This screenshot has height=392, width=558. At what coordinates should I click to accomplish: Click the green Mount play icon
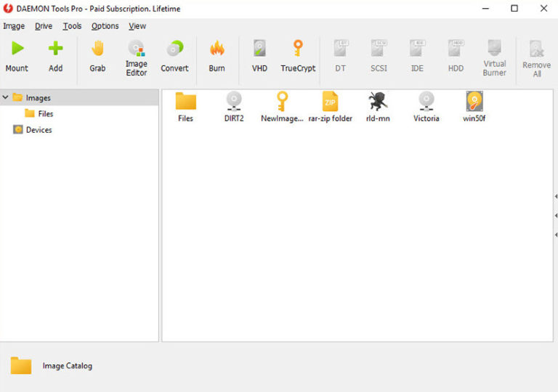coord(17,48)
